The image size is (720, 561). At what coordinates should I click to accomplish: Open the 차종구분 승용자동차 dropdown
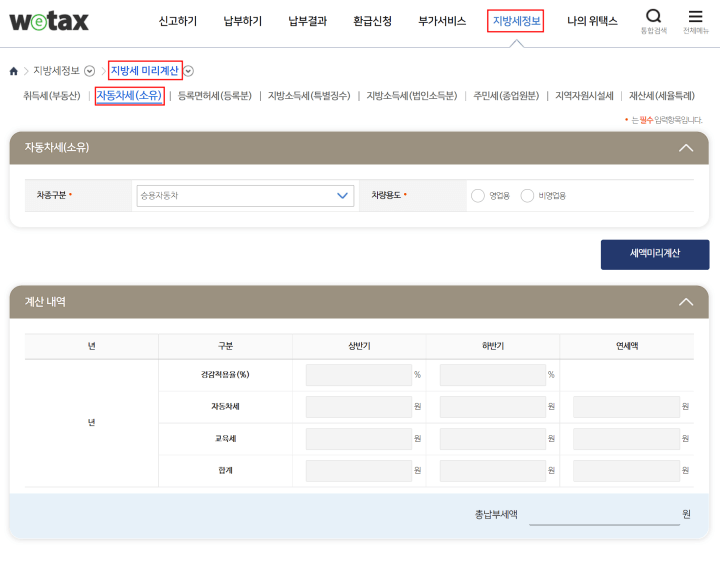245,196
